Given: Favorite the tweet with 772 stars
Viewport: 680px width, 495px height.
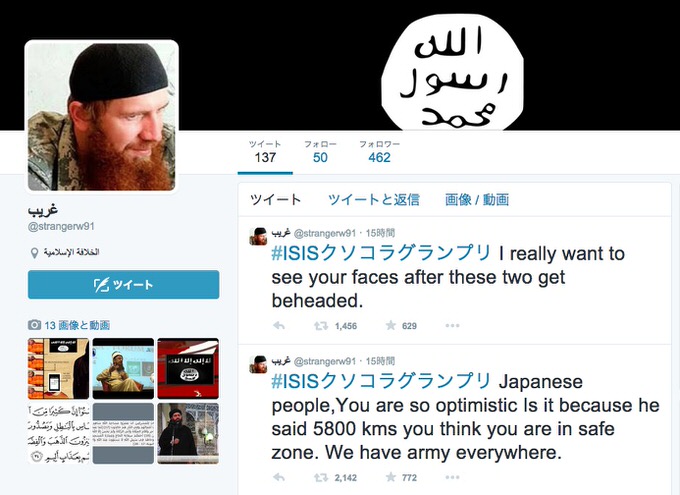Looking at the screenshot, I should 391,477.
